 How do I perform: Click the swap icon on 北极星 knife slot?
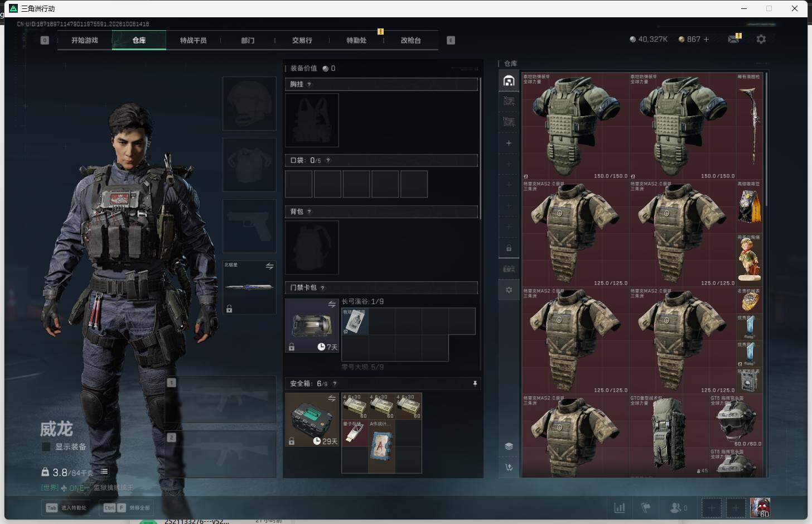tap(269, 266)
